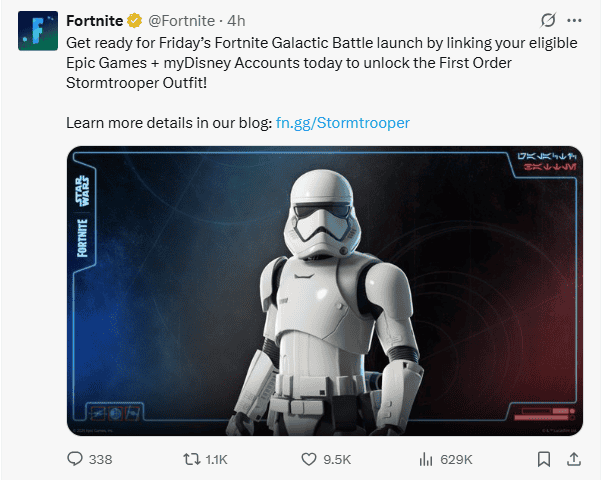Click the 629K views count
The width and height of the screenshot is (604, 480).
(x=455, y=459)
